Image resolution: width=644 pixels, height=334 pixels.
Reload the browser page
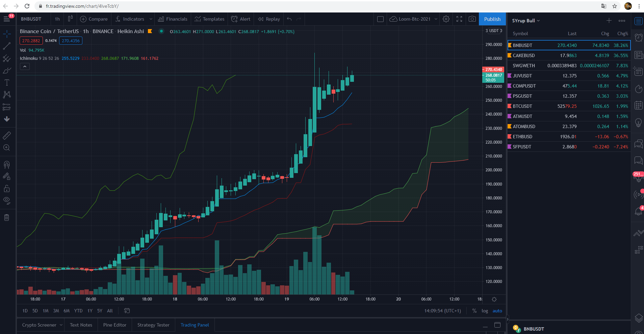[x=27, y=6]
